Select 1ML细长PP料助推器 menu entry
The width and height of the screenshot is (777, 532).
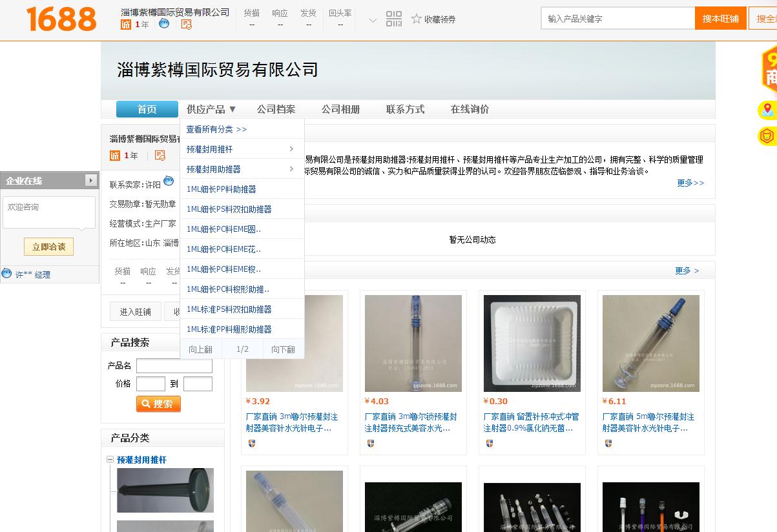[x=242, y=189]
